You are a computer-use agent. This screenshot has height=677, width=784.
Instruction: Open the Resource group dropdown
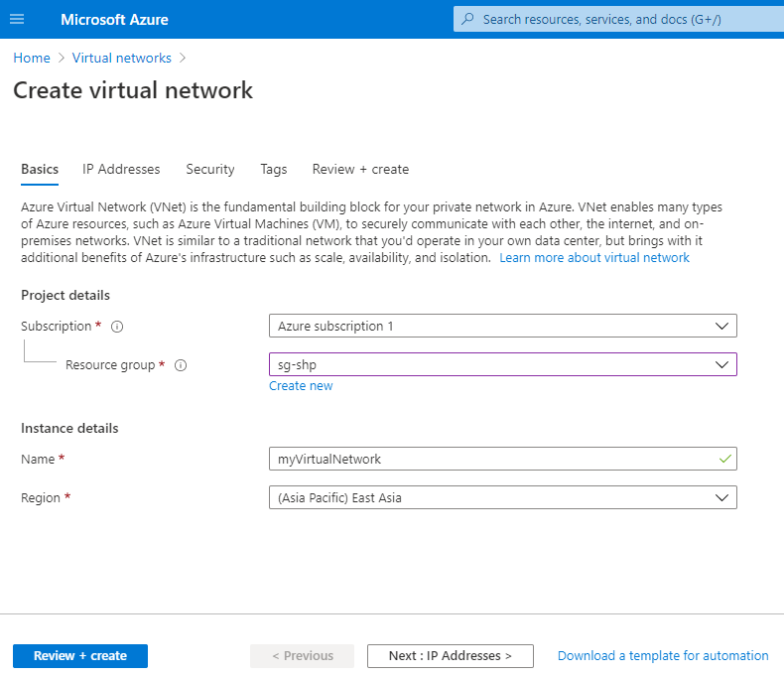[502, 364]
